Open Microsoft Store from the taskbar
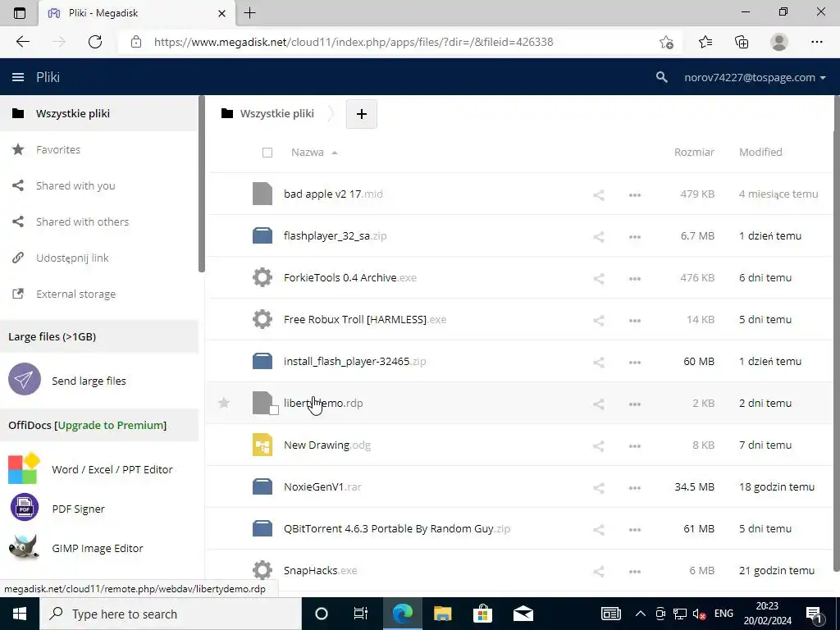840x630 pixels. pos(482,614)
